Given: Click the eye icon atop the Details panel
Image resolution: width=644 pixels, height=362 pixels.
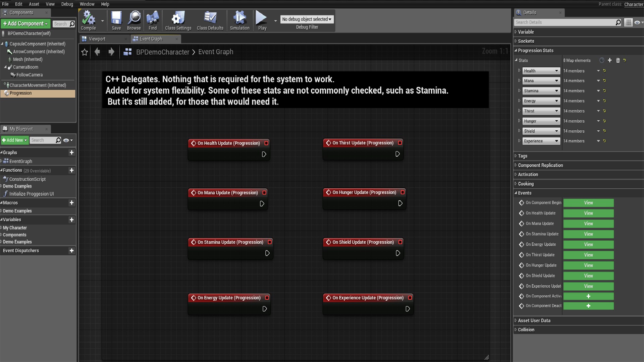Looking at the screenshot, I should coord(638,22).
